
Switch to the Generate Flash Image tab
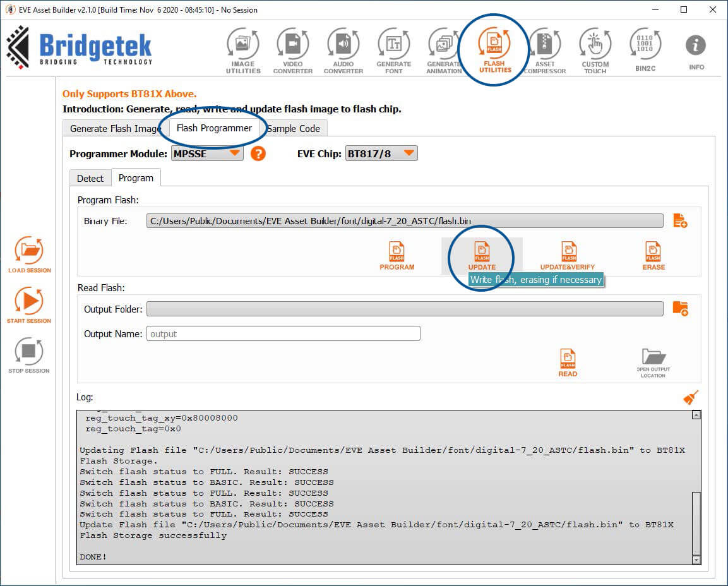pyautogui.click(x=115, y=129)
